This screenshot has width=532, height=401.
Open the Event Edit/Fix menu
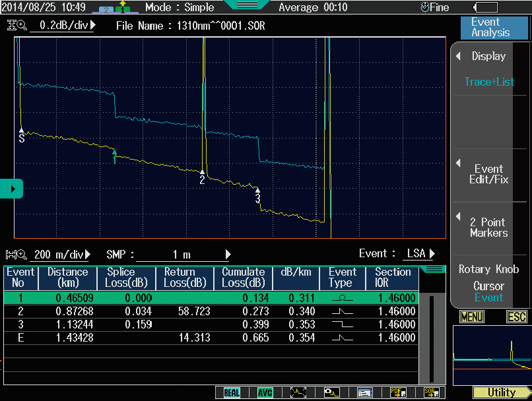point(489,175)
